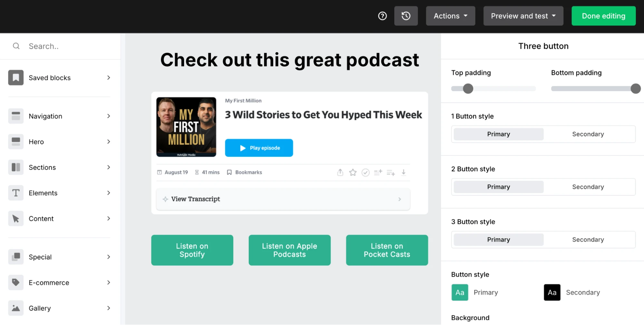Expand Hero with its chevron
Viewport: 644px width, 325px height.
(109, 142)
